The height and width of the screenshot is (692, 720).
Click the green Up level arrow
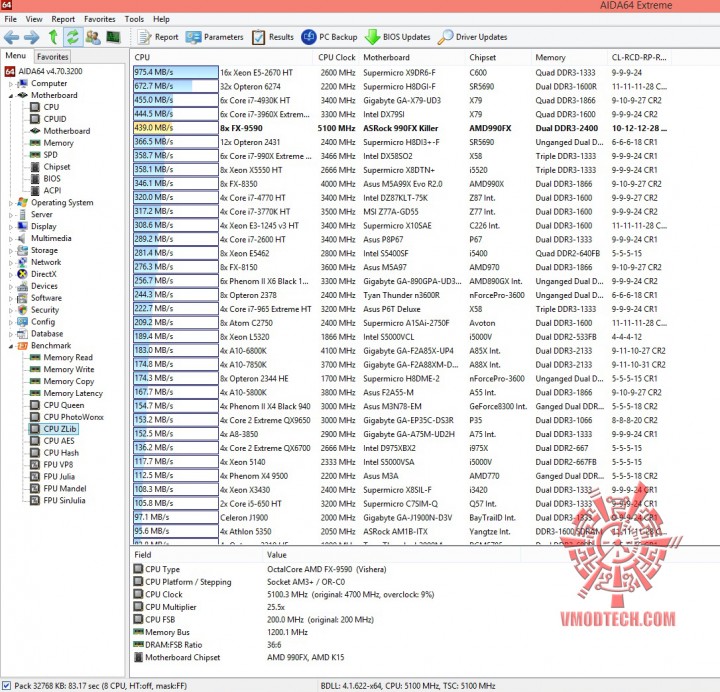click(53, 37)
